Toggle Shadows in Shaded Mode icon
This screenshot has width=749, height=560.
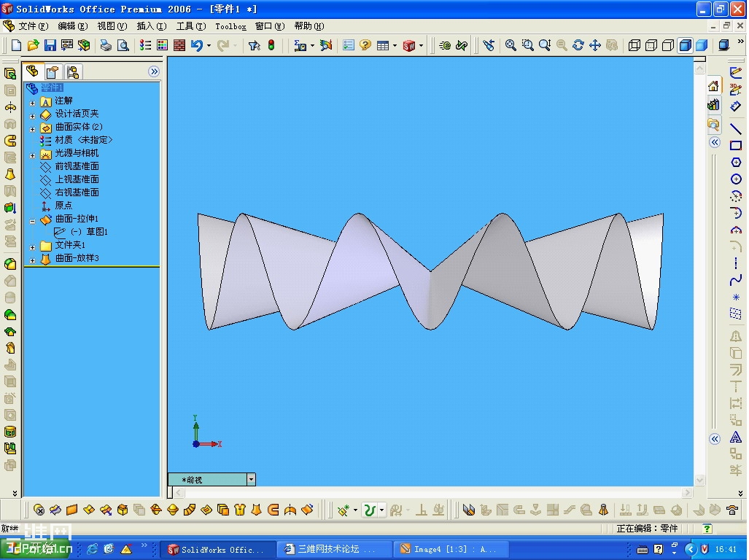(x=723, y=45)
